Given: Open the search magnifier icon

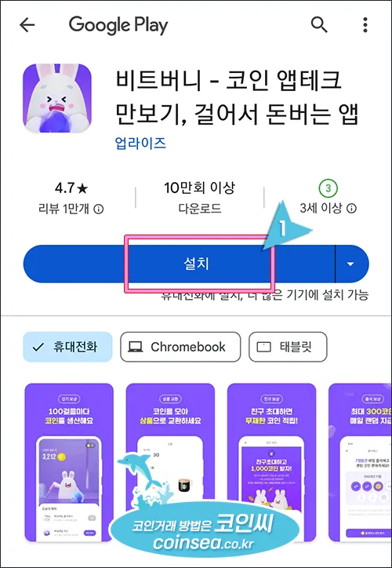Looking at the screenshot, I should pyautogui.click(x=319, y=25).
